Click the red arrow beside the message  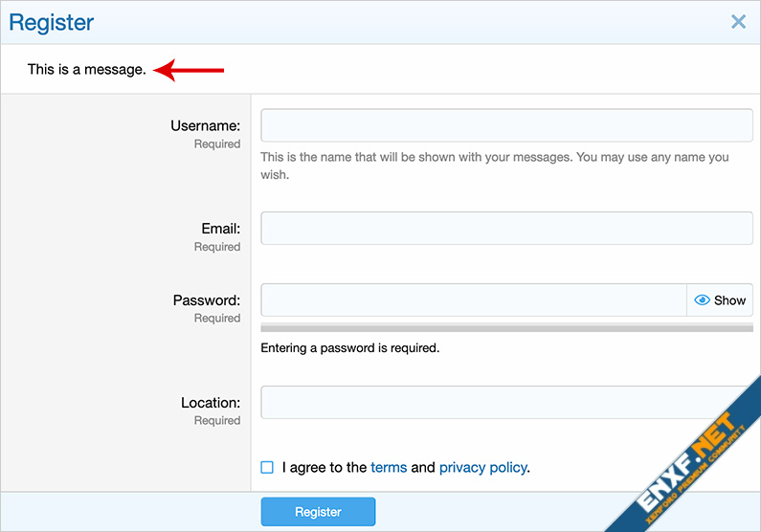tap(190, 69)
